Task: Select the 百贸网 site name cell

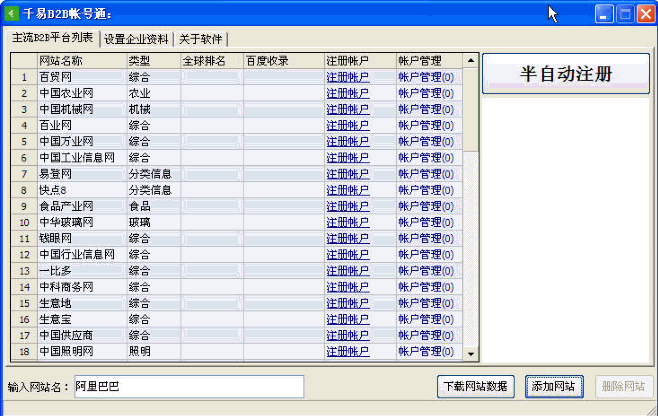Action: [82, 77]
